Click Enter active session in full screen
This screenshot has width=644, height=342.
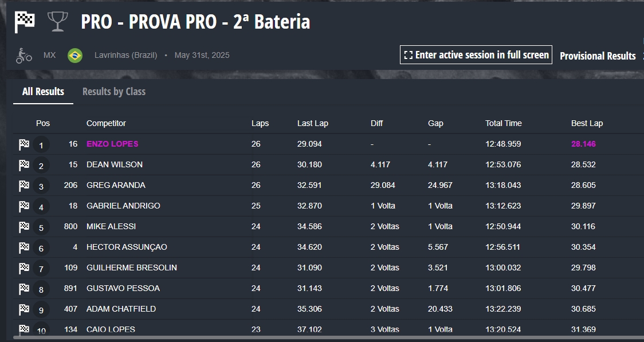coord(476,54)
